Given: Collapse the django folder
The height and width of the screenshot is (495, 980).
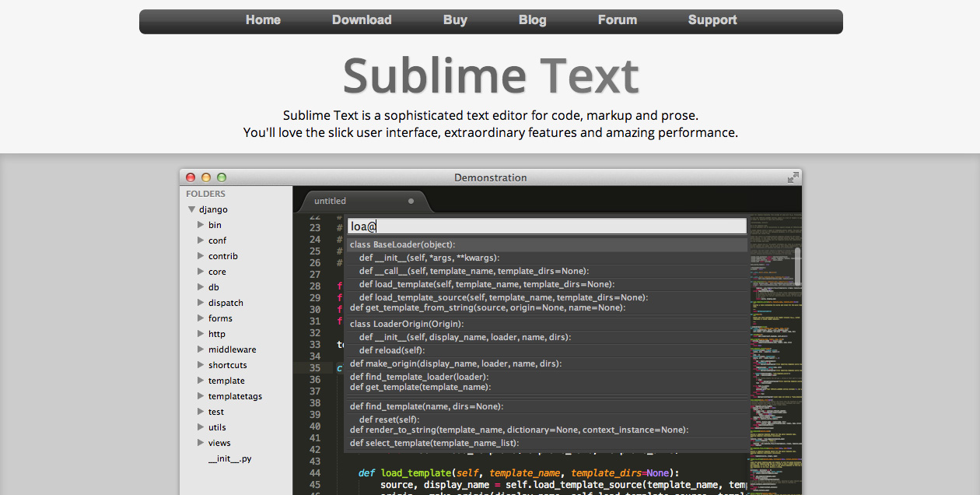Looking at the screenshot, I should pyautogui.click(x=191, y=209).
